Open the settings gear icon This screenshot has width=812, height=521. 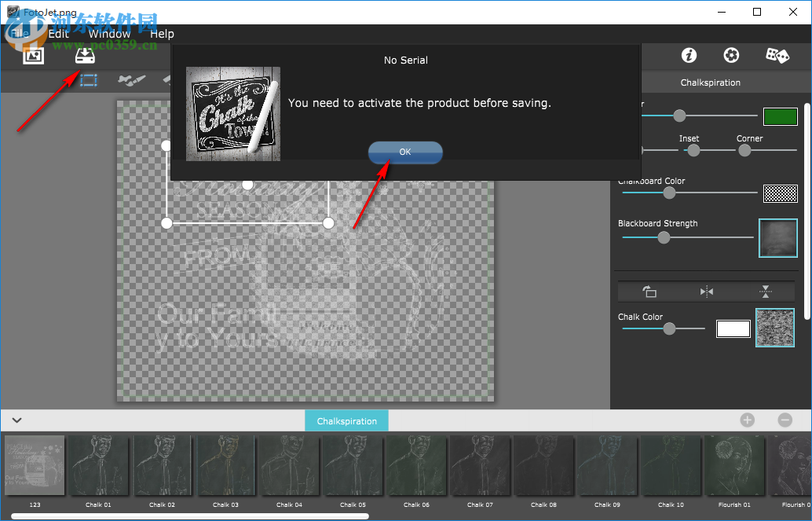point(731,55)
